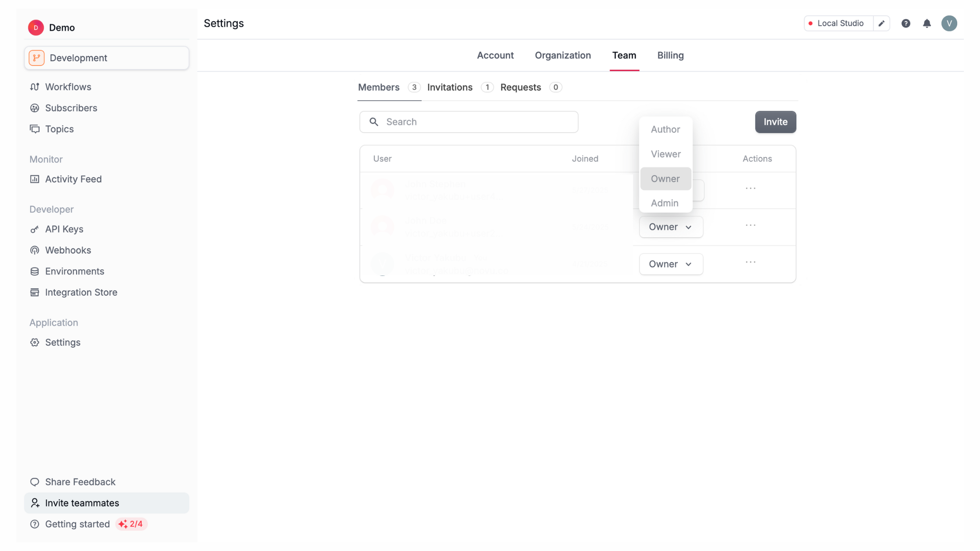Image resolution: width=980 pixels, height=551 pixels.
Task: Pick Author from the role menu
Action: (665, 129)
